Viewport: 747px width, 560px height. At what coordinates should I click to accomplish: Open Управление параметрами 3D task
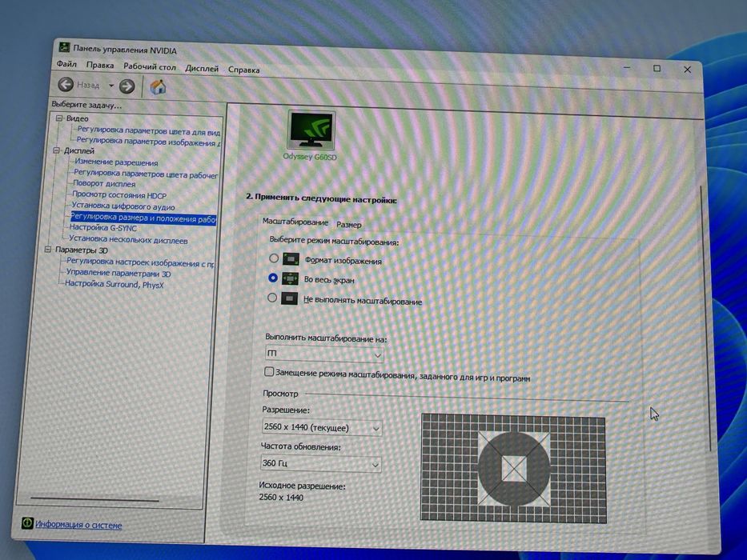point(118,273)
